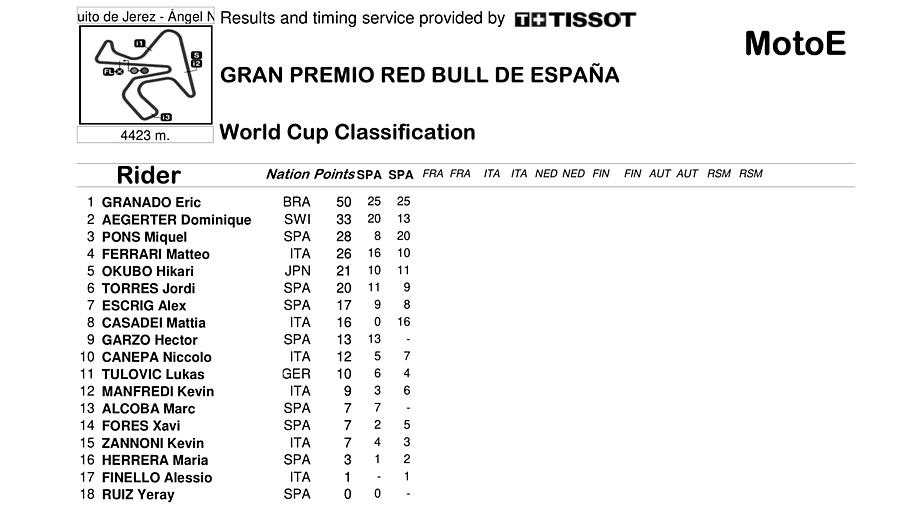The width and height of the screenshot is (900, 515).
Task: Select rider FERRARI Matteo
Action: (x=155, y=254)
